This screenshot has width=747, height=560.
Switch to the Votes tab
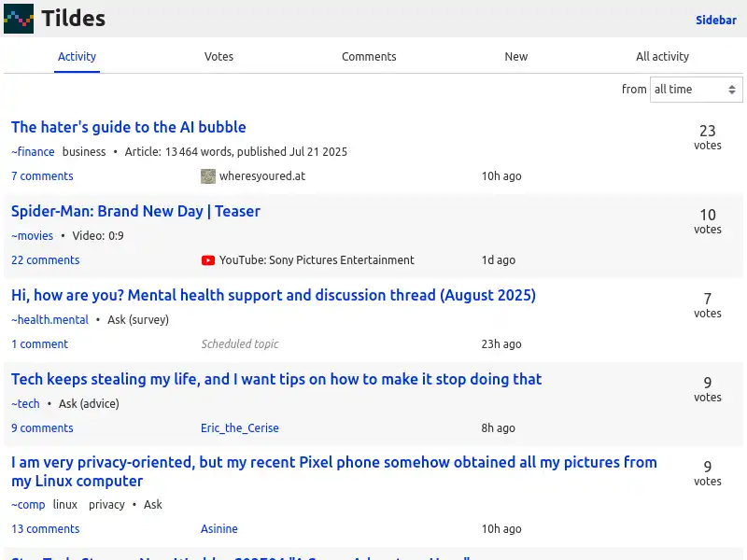pos(218,57)
